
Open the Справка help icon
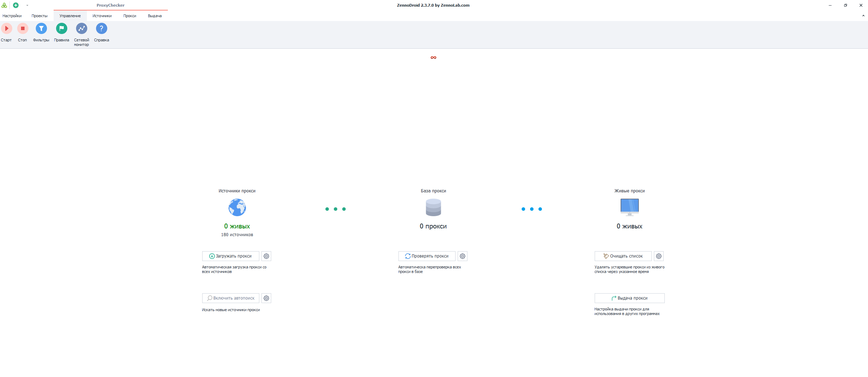click(101, 29)
